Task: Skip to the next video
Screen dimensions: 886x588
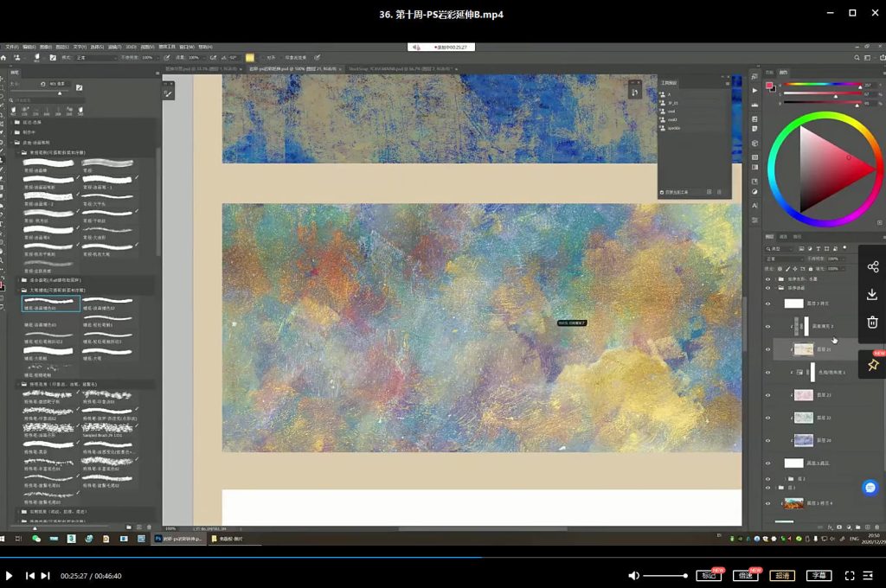Action: pos(45,576)
